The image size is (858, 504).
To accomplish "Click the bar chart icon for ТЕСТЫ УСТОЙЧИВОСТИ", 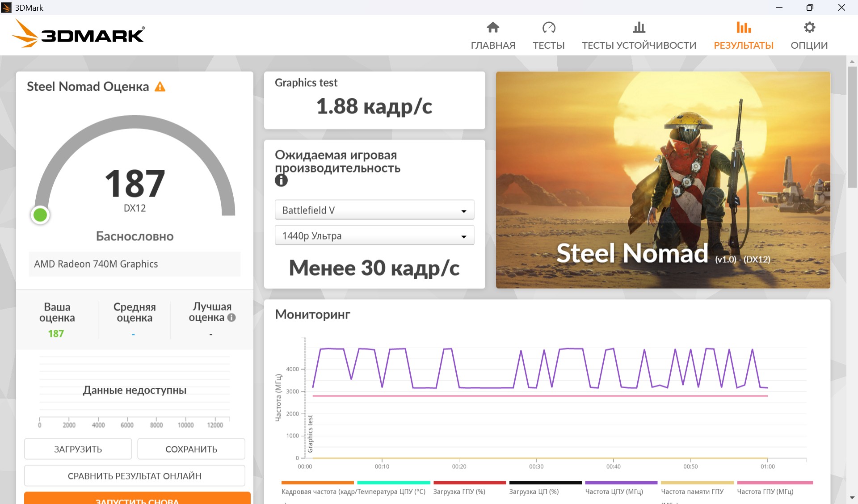I will coord(639,27).
